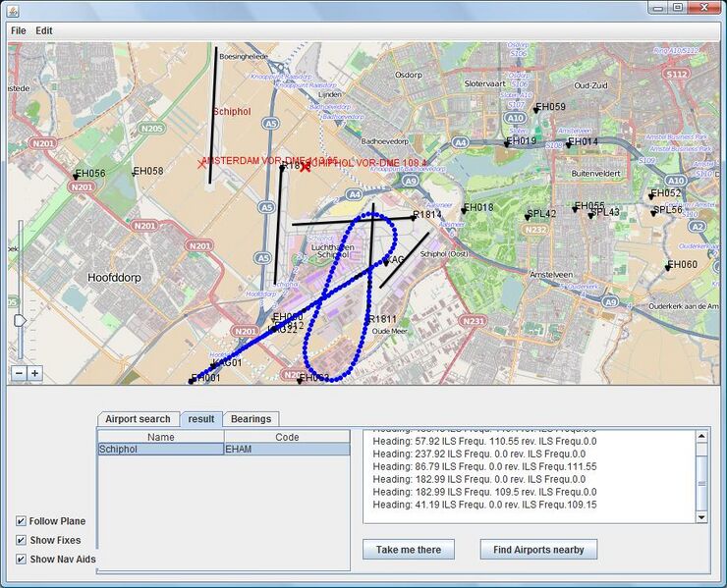Click the R1814 fix marker
Screen dimensions: 727x588
coord(413,218)
